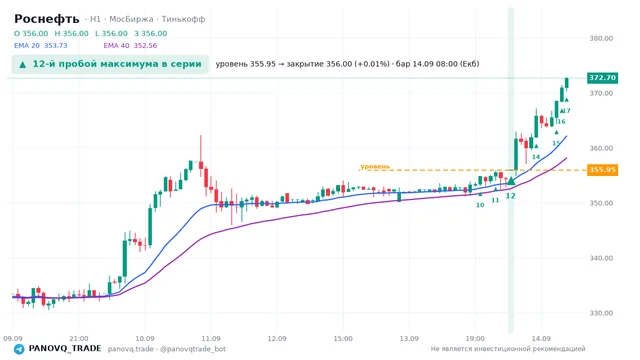
Task: Click the 'Не является инвестиционной рекомендацией' disclaimer
Action: [508, 349]
